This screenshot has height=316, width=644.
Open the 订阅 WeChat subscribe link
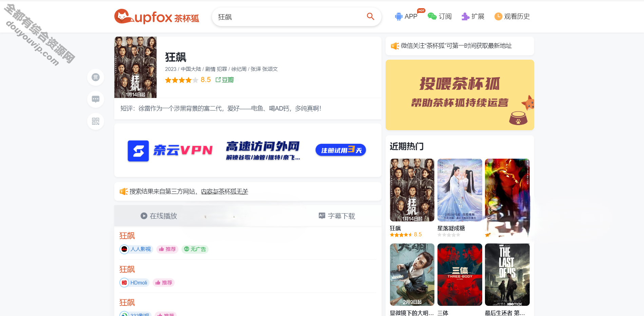440,16
